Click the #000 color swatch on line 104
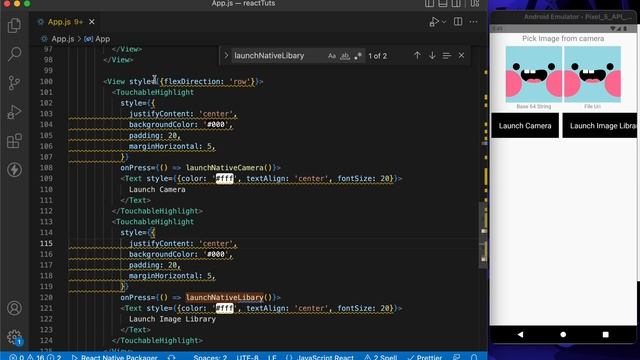The width and height of the screenshot is (640, 360). click(216, 124)
